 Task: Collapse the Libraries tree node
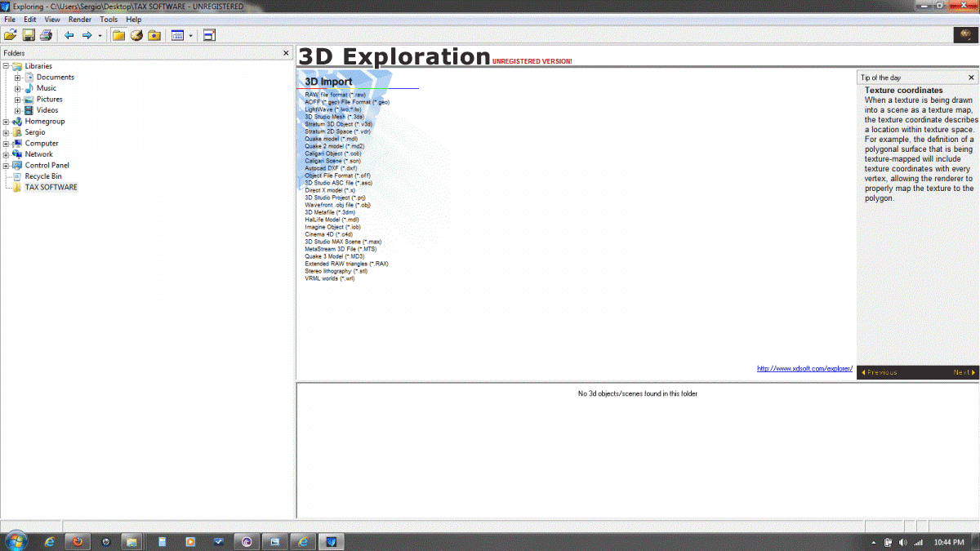coord(6,66)
